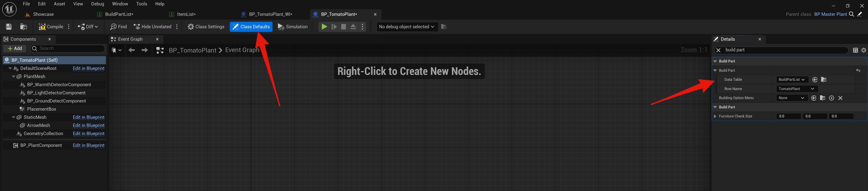This screenshot has width=868, height=191.
Task: Click the Unreal Engine logo icon
Action: (10, 10)
